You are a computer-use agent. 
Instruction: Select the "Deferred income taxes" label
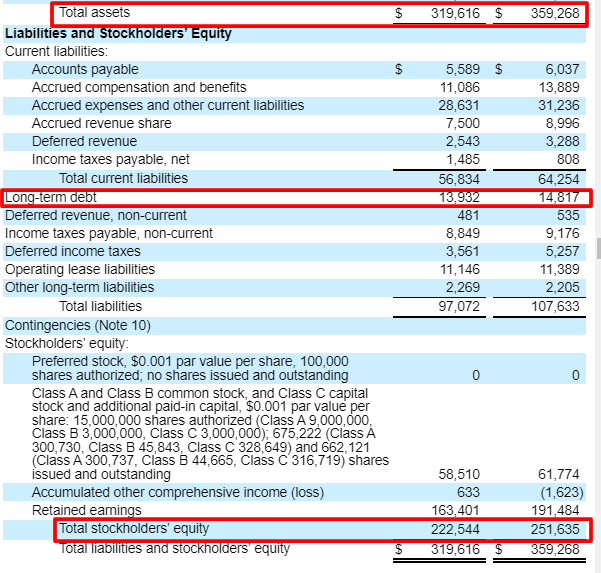point(73,251)
